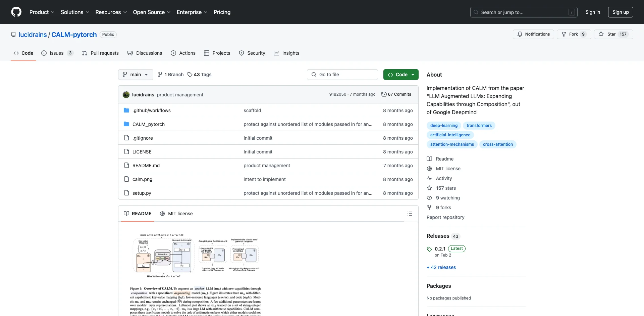Open the Insights tab
The width and height of the screenshot is (644, 316).
tap(286, 53)
